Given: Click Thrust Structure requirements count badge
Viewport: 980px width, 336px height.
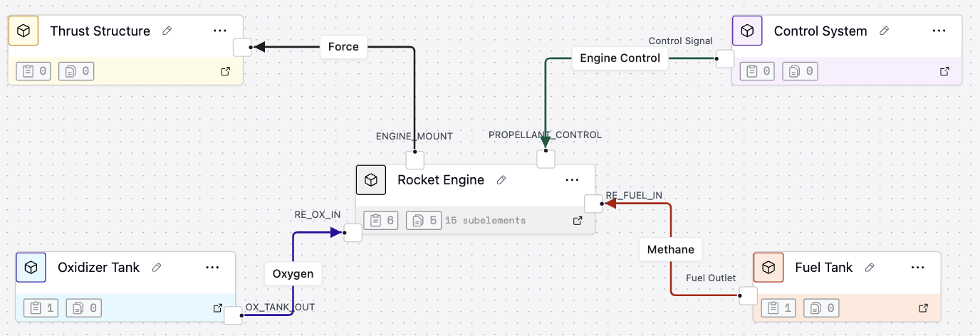Looking at the screenshot, I should point(33,71).
